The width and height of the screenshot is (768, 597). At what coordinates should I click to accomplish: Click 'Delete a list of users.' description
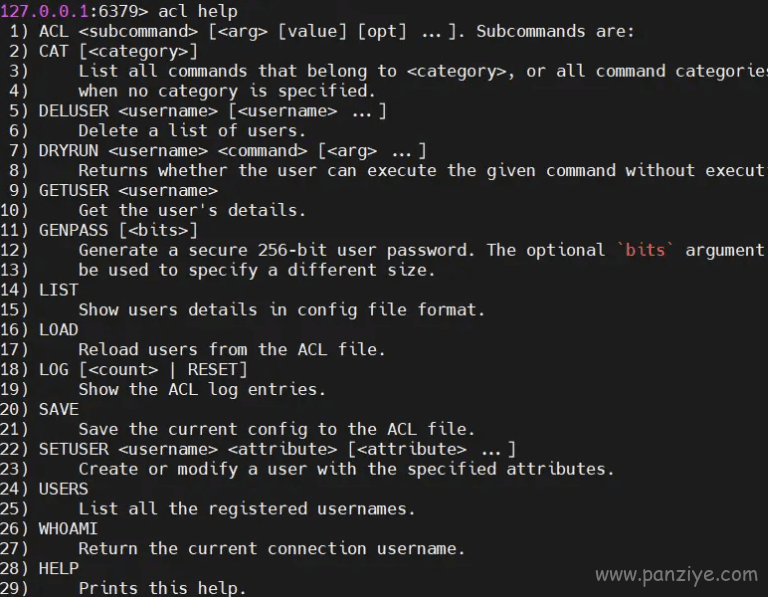(x=192, y=131)
